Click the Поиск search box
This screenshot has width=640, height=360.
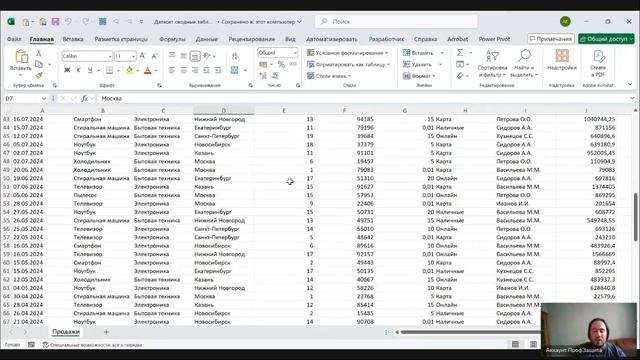(x=396, y=22)
